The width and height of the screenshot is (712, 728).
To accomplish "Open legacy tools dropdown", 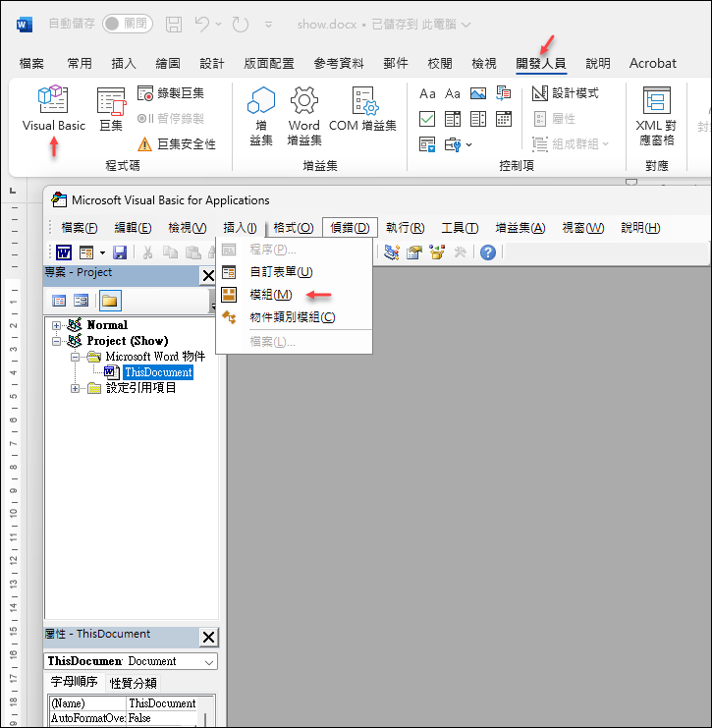I will [458, 144].
